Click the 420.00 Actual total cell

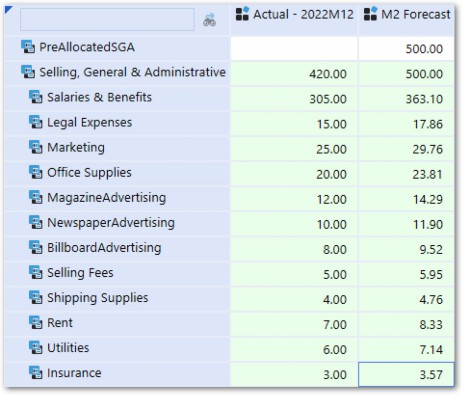(x=294, y=74)
